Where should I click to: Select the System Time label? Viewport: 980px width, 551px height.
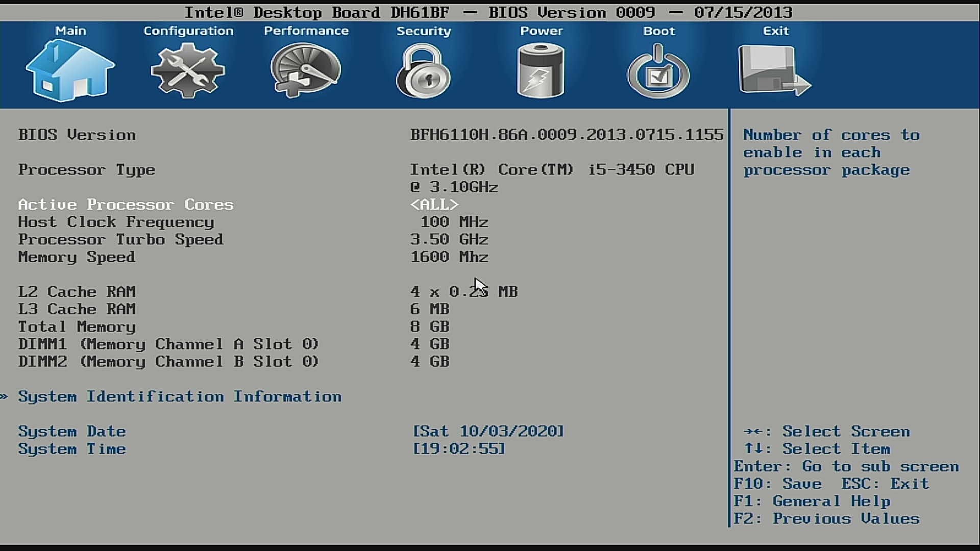(72, 449)
